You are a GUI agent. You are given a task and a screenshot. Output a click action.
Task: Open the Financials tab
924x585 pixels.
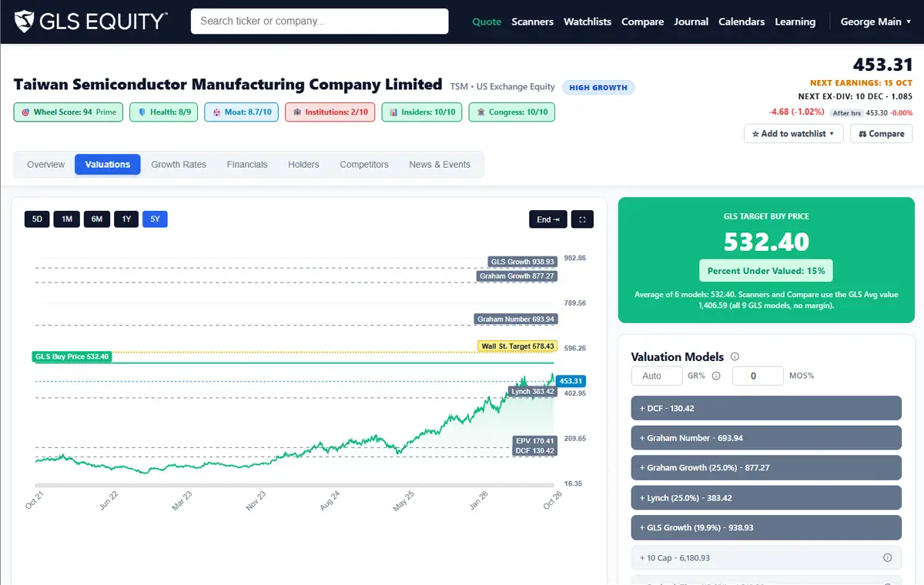pos(247,164)
